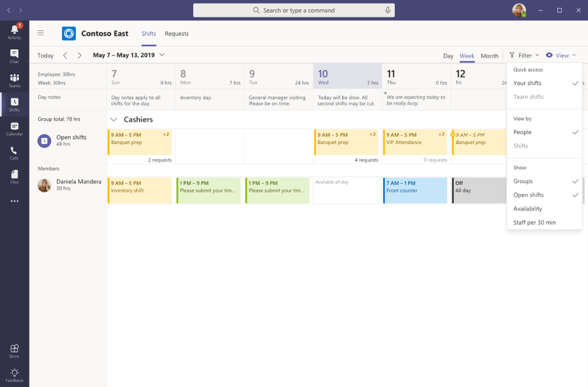Viewport: 588px width, 387px height.
Task: Toggle Show Open shifts option
Action: (x=544, y=195)
